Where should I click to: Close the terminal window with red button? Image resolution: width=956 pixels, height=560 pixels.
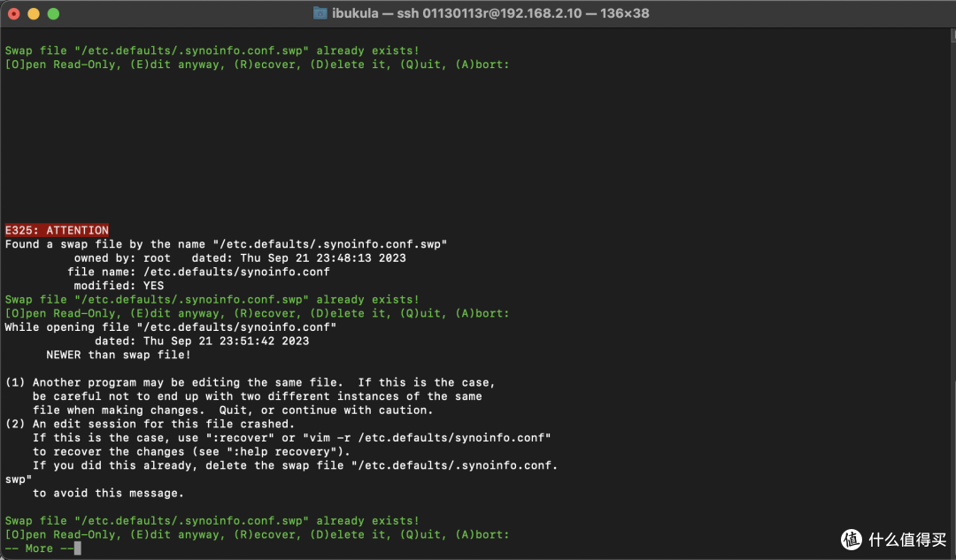tap(14, 13)
